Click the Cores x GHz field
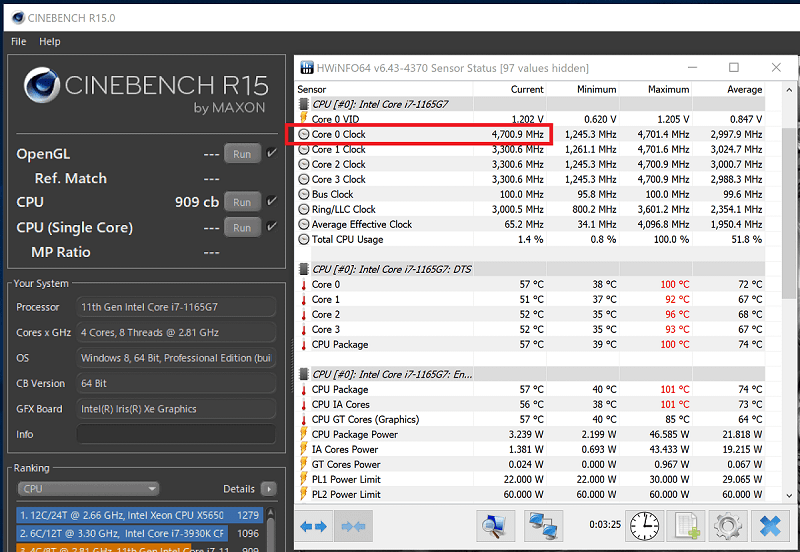Image resolution: width=800 pixels, height=552 pixels. (x=176, y=332)
